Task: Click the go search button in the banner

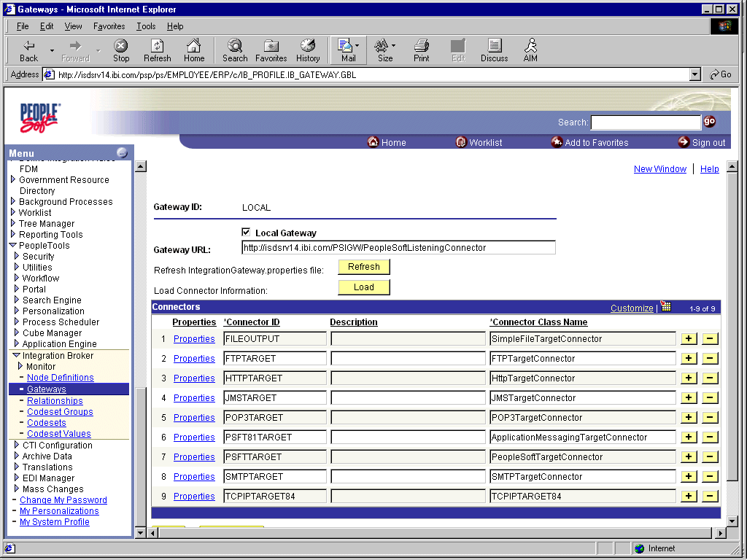Action: click(x=709, y=121)
